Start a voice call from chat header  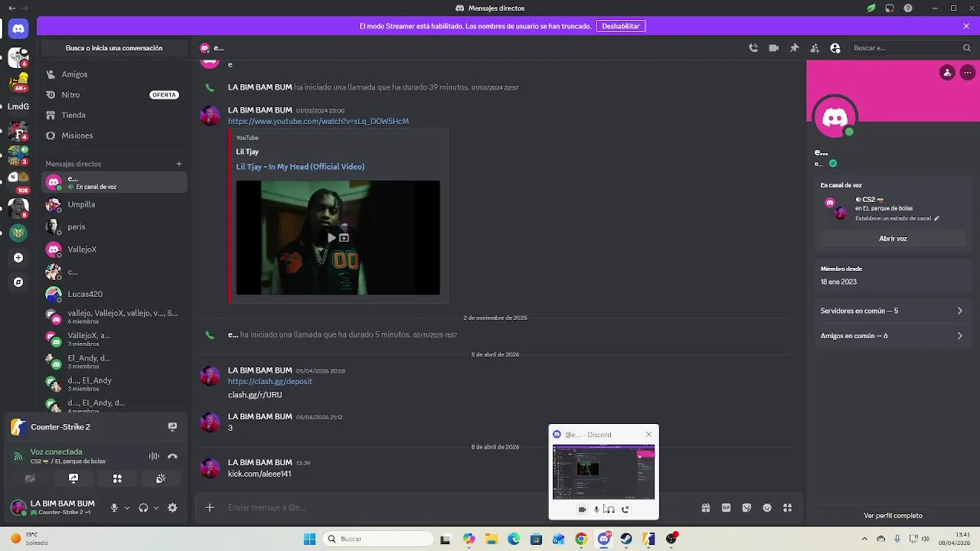click(753, 47)
